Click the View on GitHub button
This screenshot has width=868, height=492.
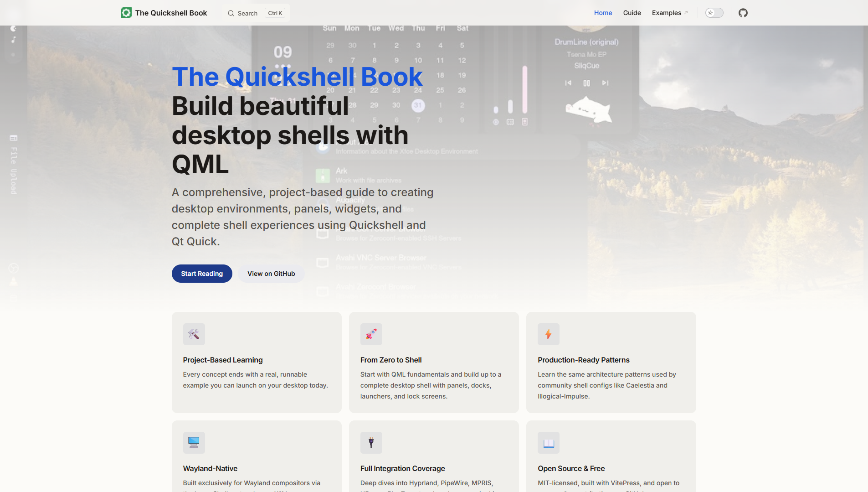tap(271, 274)
